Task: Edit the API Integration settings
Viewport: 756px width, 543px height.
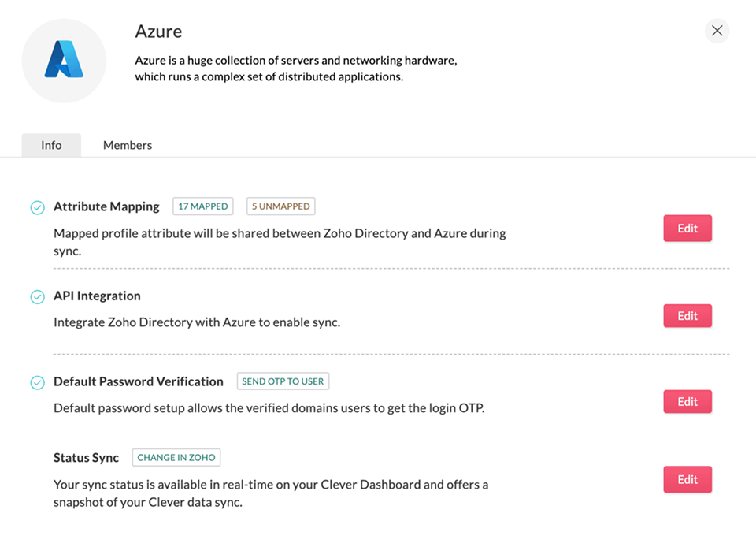Action: click(687, 316)
